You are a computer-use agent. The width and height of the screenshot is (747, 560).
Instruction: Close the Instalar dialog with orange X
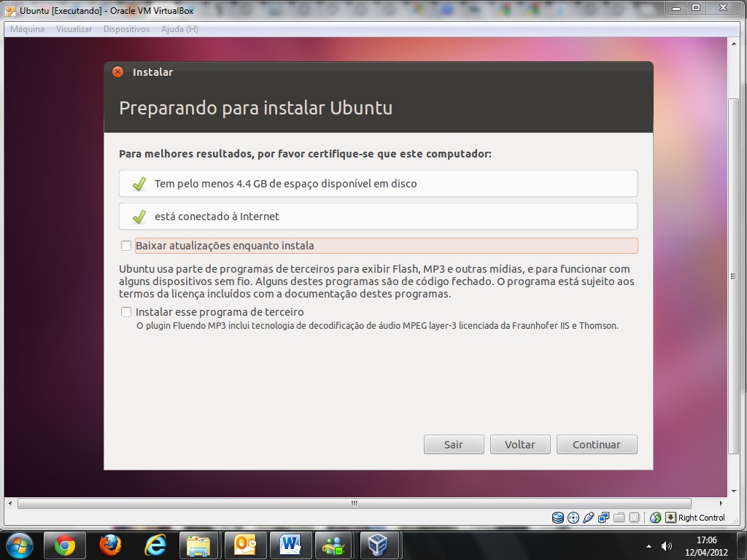118,72
